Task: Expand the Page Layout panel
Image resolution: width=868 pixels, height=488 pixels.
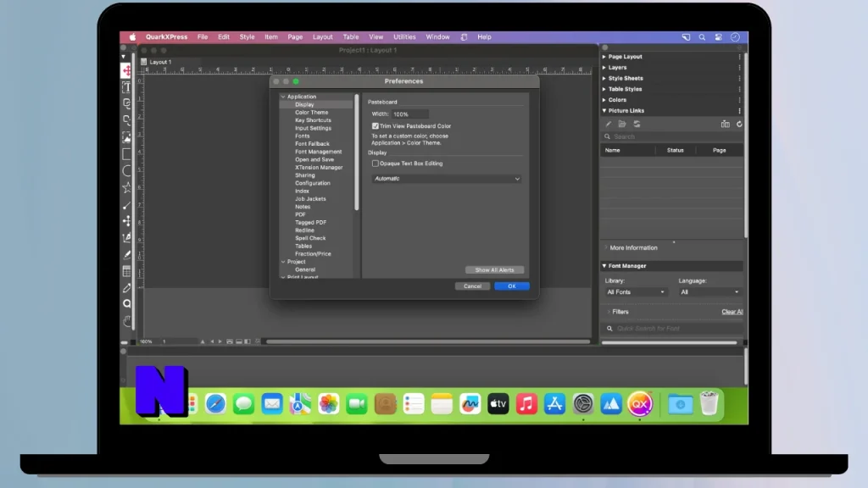Action: pos(604,57)
